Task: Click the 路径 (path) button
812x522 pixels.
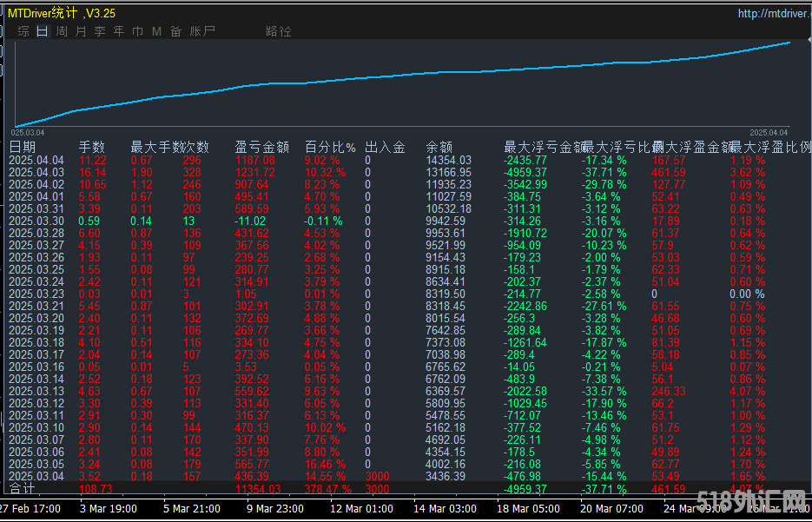Action: point(279,31)
